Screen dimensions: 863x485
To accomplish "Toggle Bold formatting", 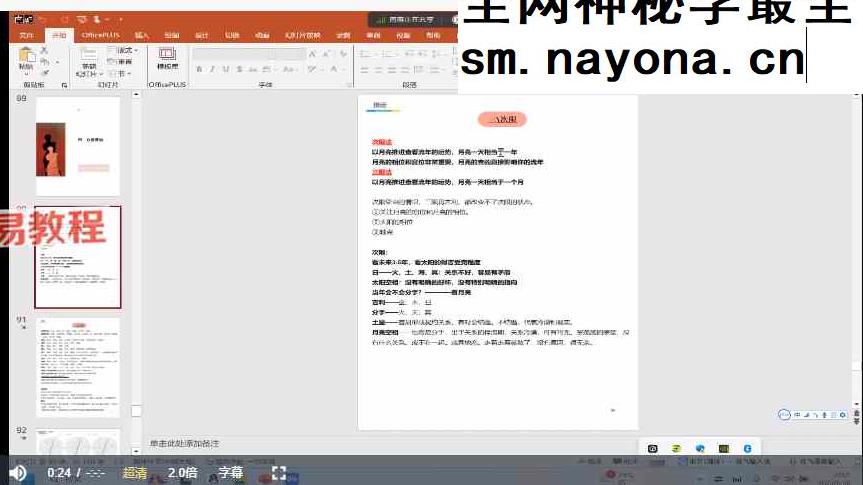I will (x=199, y=69).
